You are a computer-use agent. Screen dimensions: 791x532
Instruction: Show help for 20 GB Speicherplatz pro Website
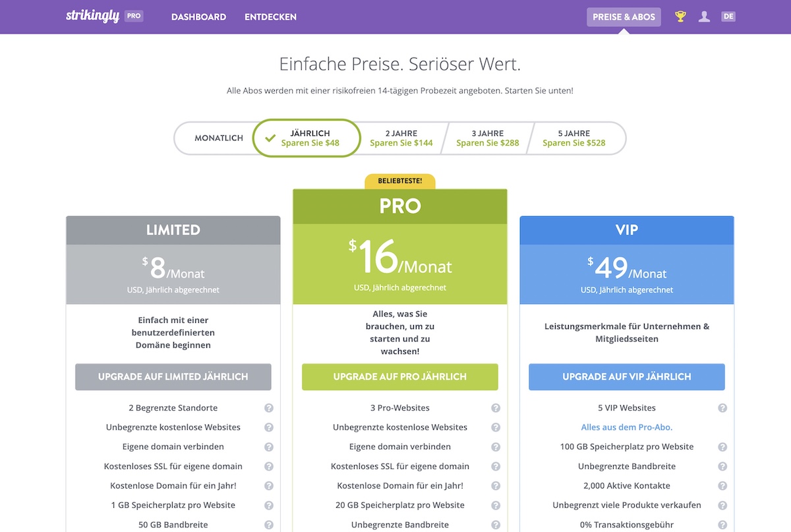click(496, 506)
